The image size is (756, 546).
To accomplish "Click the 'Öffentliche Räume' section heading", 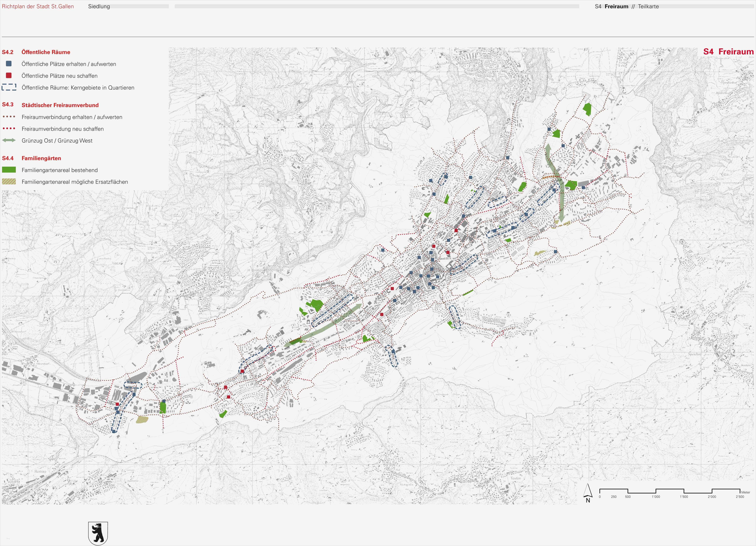I will click(46, 52).
